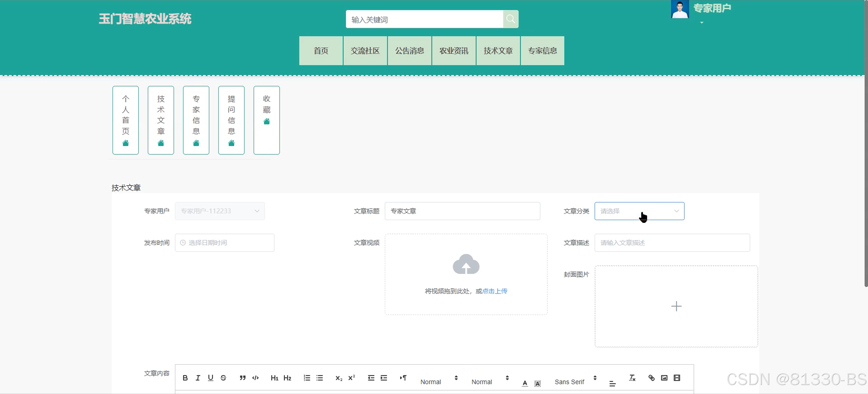Open the 提问信息 sidebar button
Screen dimensions: 868x394
click(x=231, y=120)
